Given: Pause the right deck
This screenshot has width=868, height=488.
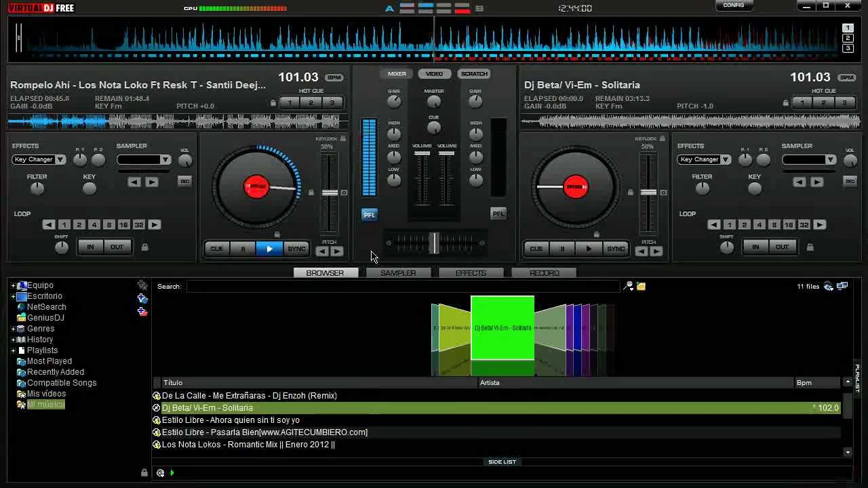Looking at the screenshot, I should coord(562,249).
